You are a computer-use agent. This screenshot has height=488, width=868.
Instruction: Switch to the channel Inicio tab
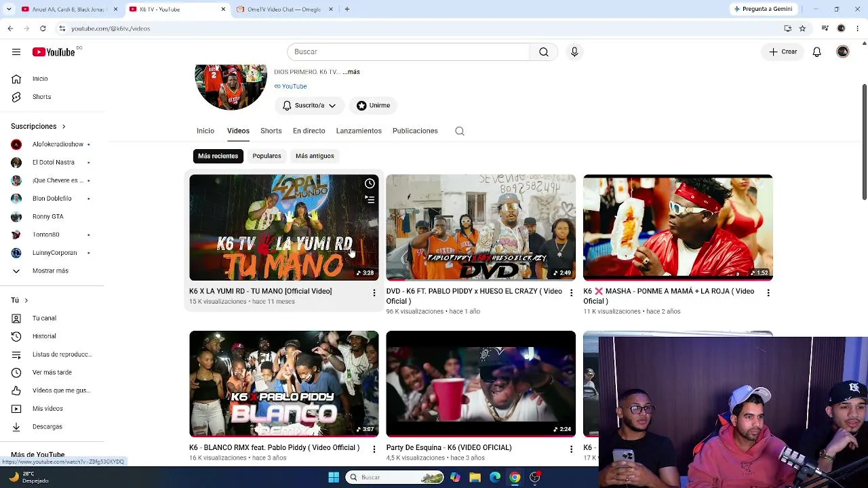coord(205,131)
